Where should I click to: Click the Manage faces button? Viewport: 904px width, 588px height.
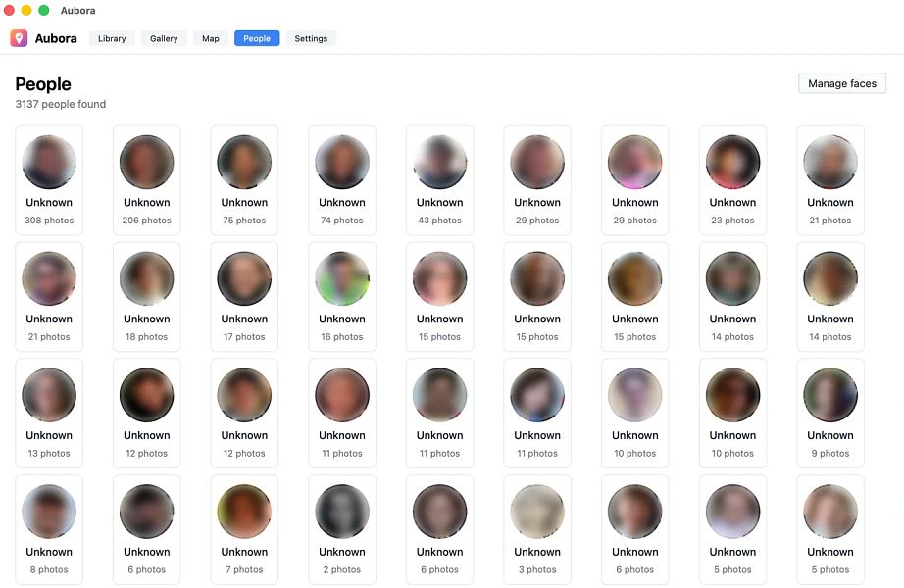pyautogui.click(x=841, y=83)
